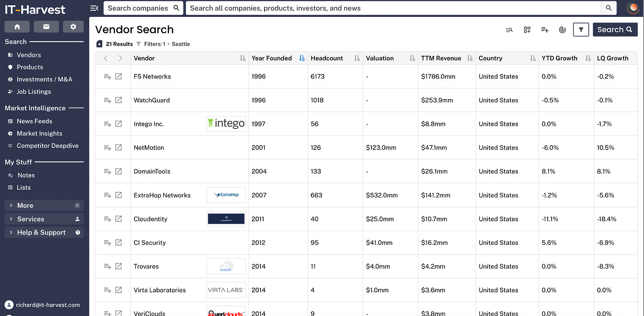The image size is (644, 316).
Task: Open the Search companies dropdown
Action: point(143,8)
